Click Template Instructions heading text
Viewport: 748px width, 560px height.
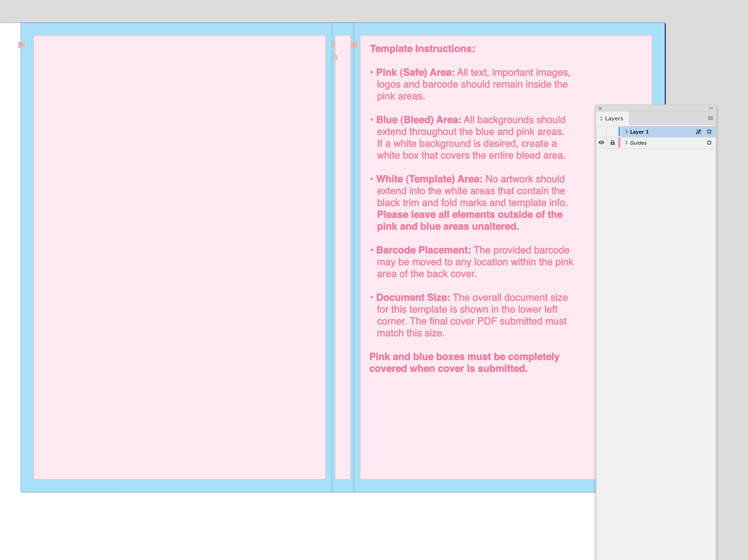click(422, 49)
